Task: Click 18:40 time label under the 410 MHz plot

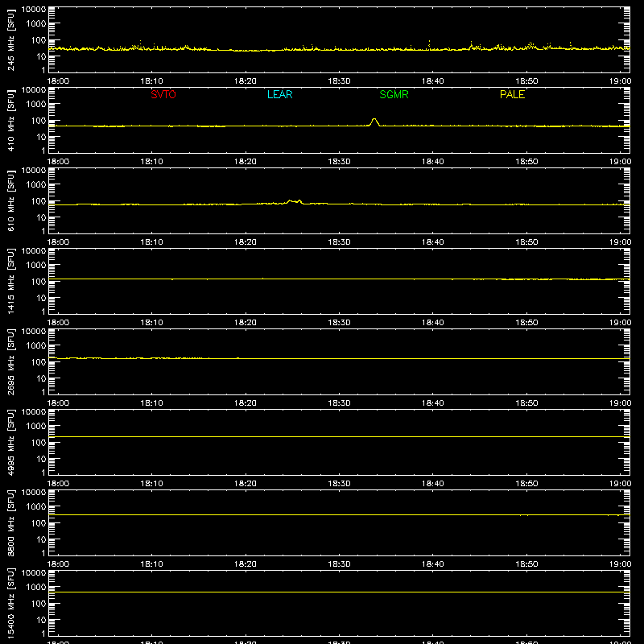Action: tap(433, 162)
